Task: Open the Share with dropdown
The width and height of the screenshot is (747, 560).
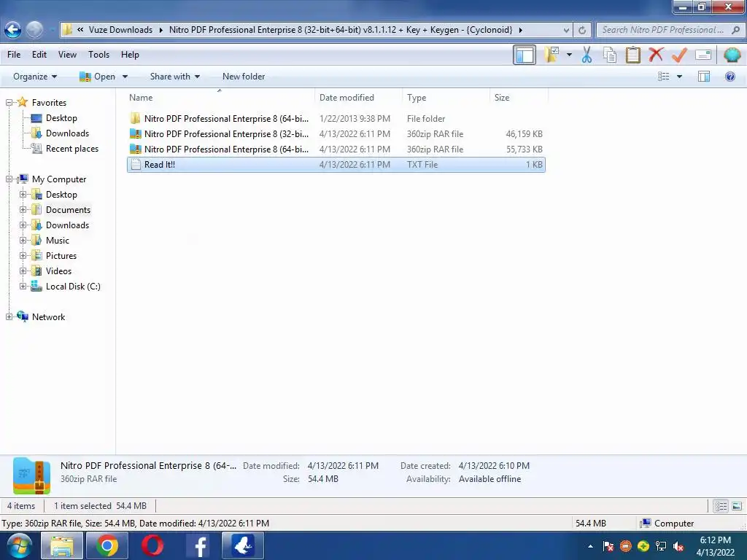Action: [x=175, y=77]
